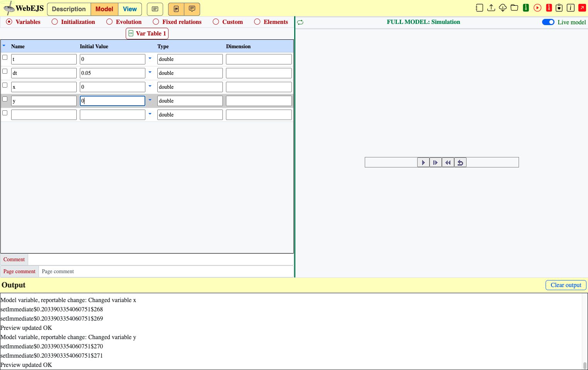Screen dimensions: 588x370
Task: Switch to the Description tab
Action: 69,9
